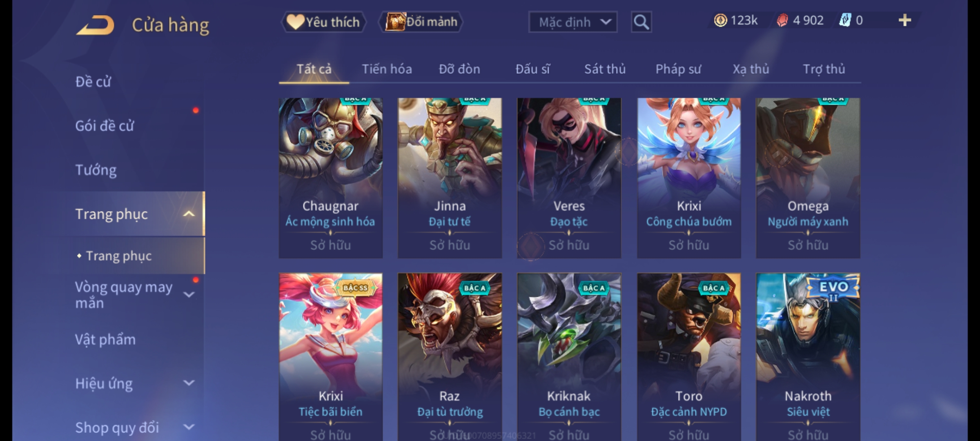Select Krixi Công chúa bướm skin card

click(689, 178)
